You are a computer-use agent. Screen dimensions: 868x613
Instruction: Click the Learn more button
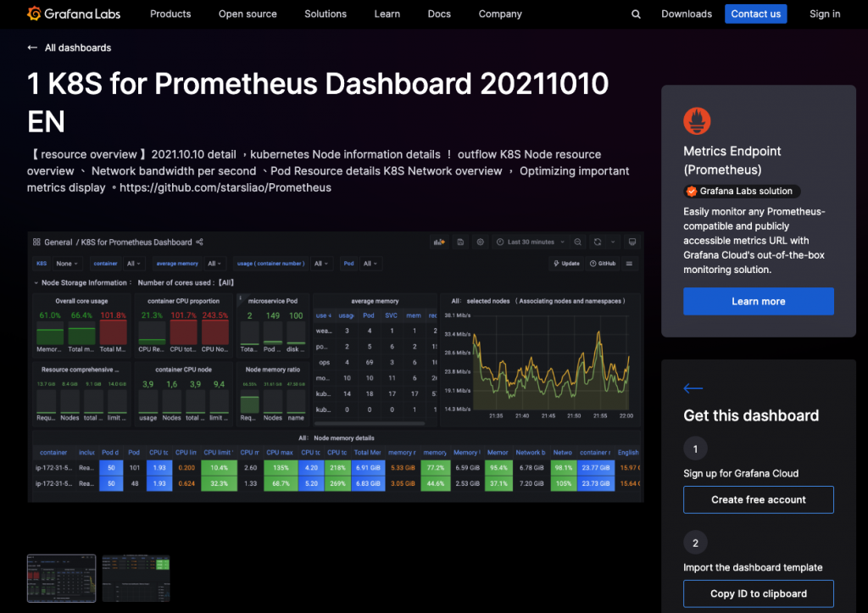pyautogui.click(x=759, y=301)
